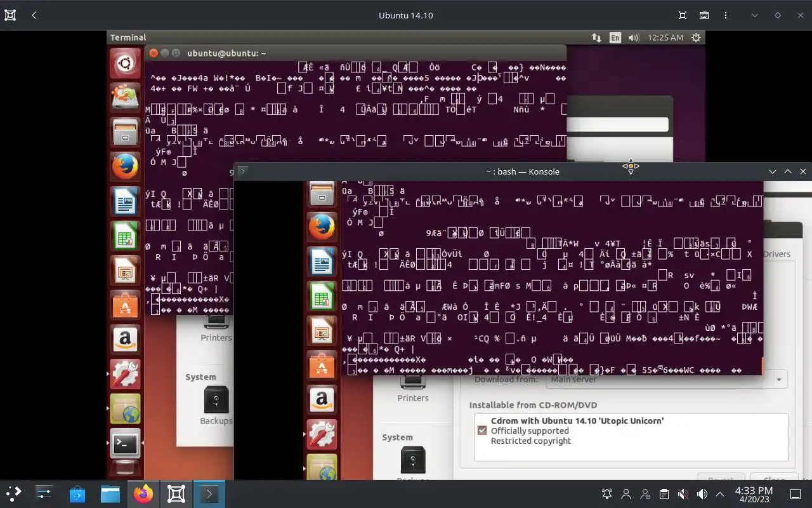
Task: Click the white search field behind the terminal
Action: 617,124
